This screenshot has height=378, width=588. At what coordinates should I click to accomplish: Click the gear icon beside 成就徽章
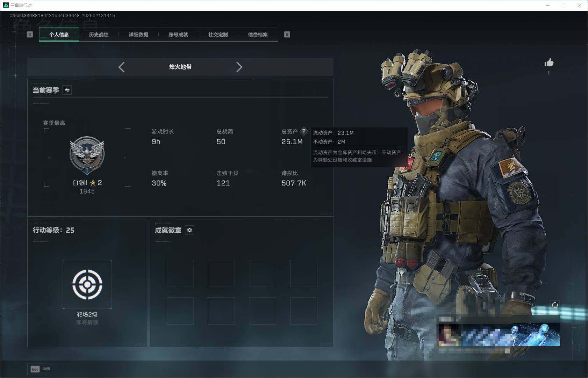pos(189,230)
